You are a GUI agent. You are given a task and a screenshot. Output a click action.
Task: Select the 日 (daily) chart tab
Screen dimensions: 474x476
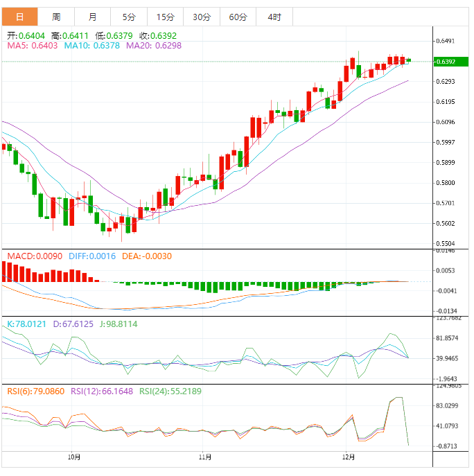point(19,17)
